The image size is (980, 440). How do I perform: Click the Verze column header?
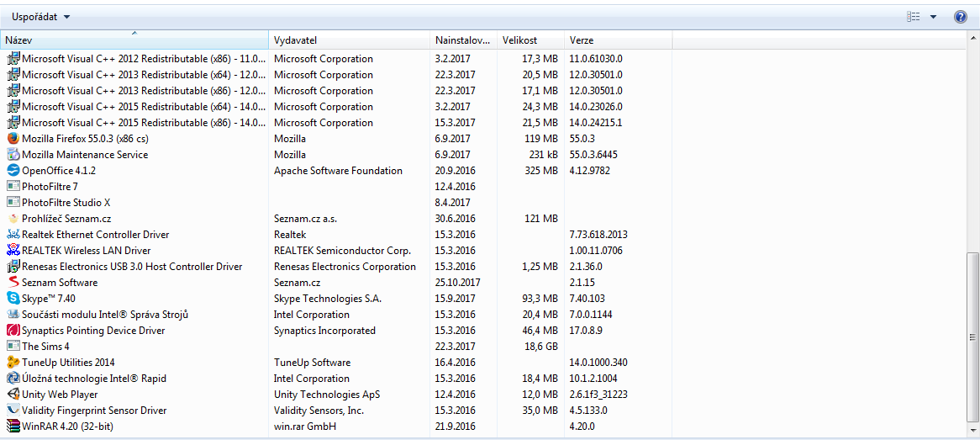point(618,40)
